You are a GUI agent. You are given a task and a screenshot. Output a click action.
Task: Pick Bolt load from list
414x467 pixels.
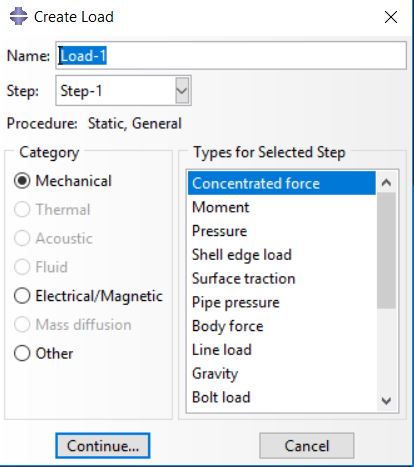(282, 397)
